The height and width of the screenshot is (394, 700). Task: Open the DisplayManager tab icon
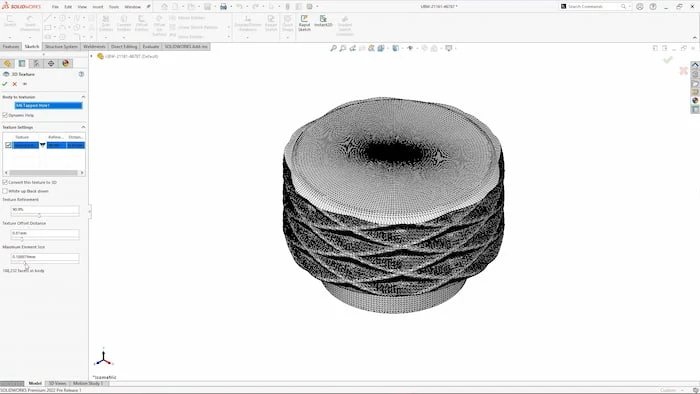click(66, 63)
